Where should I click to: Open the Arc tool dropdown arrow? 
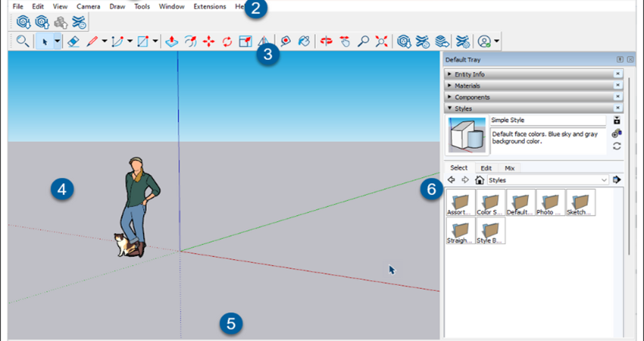coord(130,41)
